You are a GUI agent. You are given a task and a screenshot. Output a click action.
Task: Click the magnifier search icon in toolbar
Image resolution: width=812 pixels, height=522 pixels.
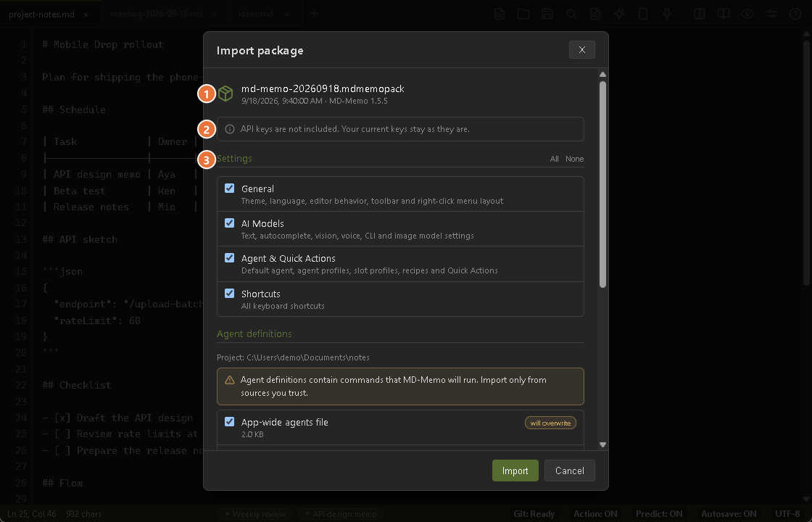pos(571,14)
